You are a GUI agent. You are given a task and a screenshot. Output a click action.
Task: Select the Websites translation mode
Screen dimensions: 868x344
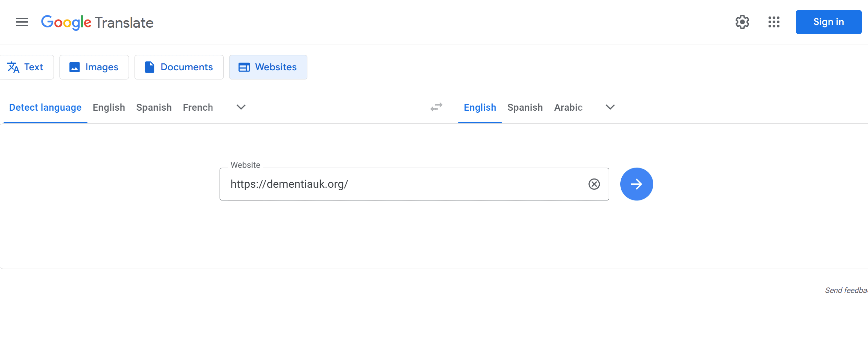click(268, 67)
